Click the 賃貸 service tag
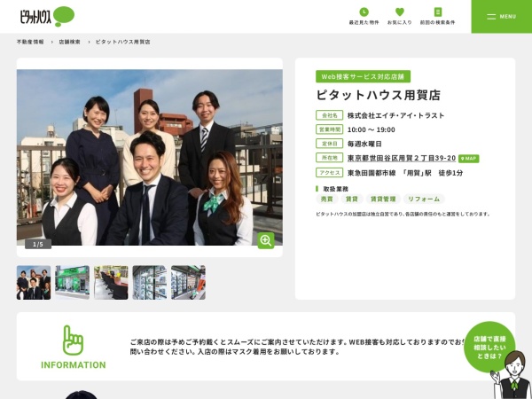Image resolution: width=532 pixels, height=399 pixels. coord(352,199)
